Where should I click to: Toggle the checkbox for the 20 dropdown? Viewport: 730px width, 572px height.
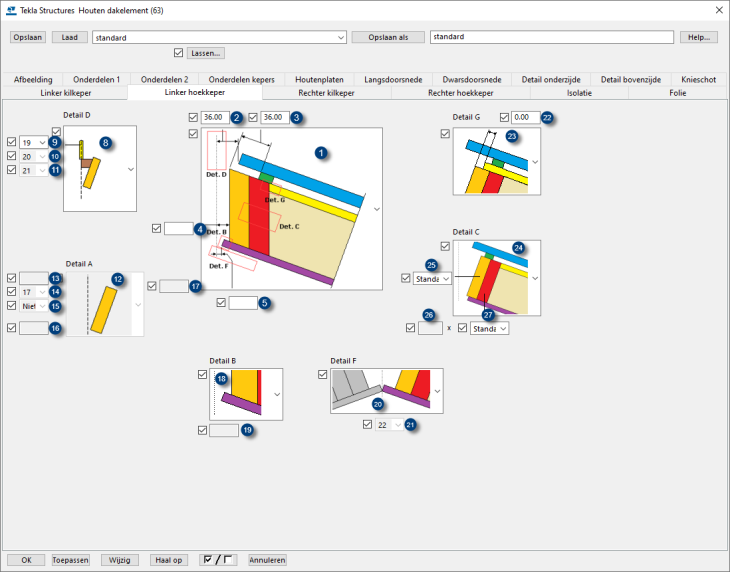[12, 155]
